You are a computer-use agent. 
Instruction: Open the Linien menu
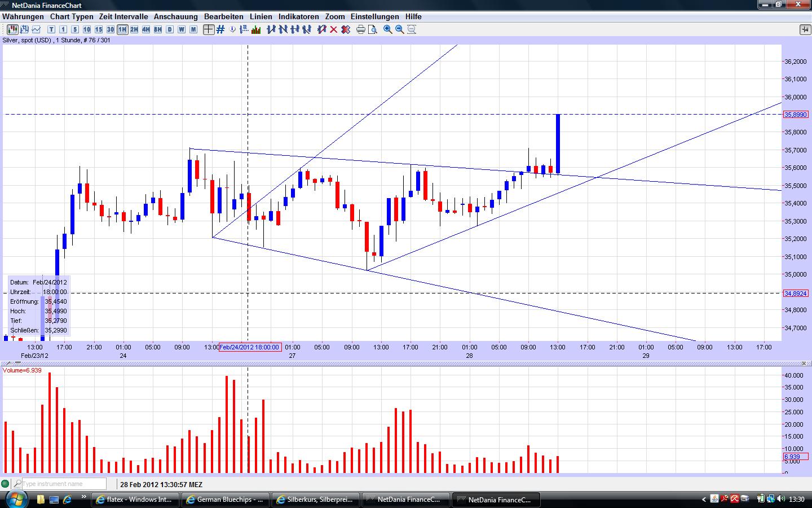261,17
